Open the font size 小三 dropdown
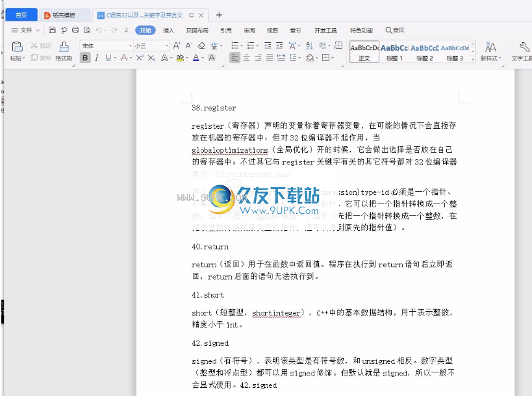 (x=167, y=45)
